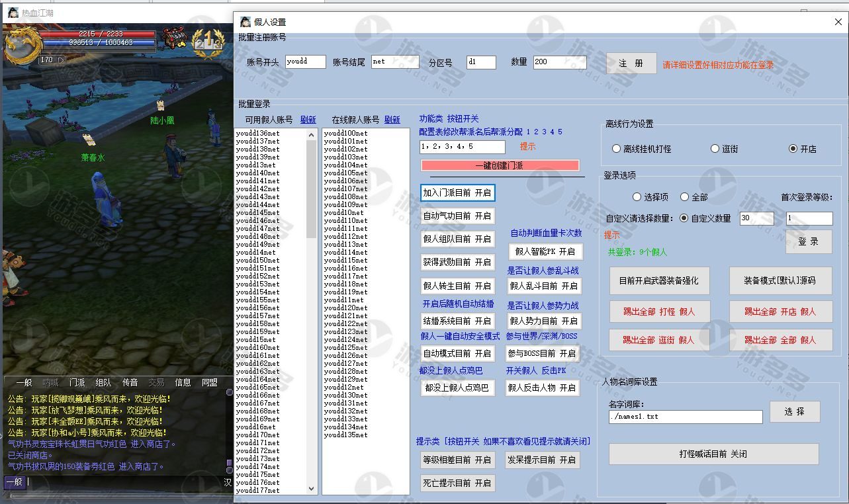Click the 热血江湖 game window title icon
The image size is (849, 504).
(x=13, y=13)
